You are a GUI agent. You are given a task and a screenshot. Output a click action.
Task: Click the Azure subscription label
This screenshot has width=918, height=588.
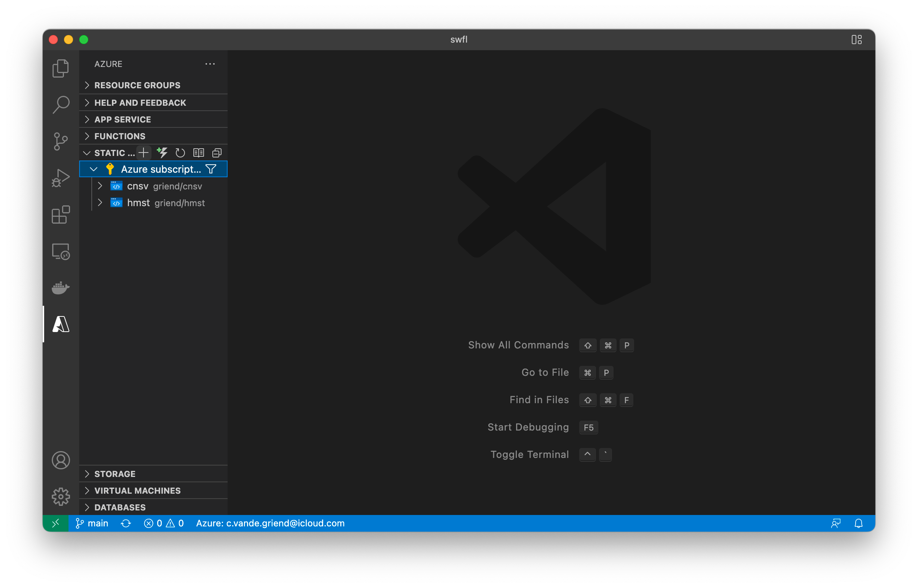point(161,169)
